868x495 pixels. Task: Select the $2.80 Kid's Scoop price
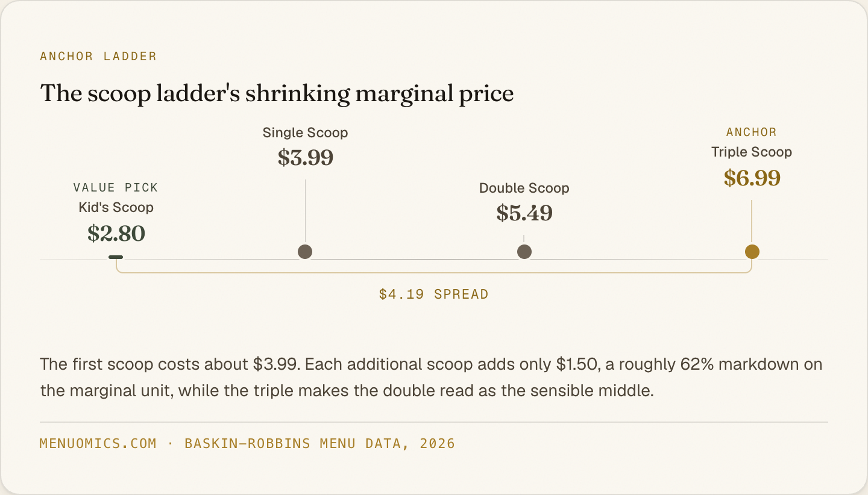point(116,233)
